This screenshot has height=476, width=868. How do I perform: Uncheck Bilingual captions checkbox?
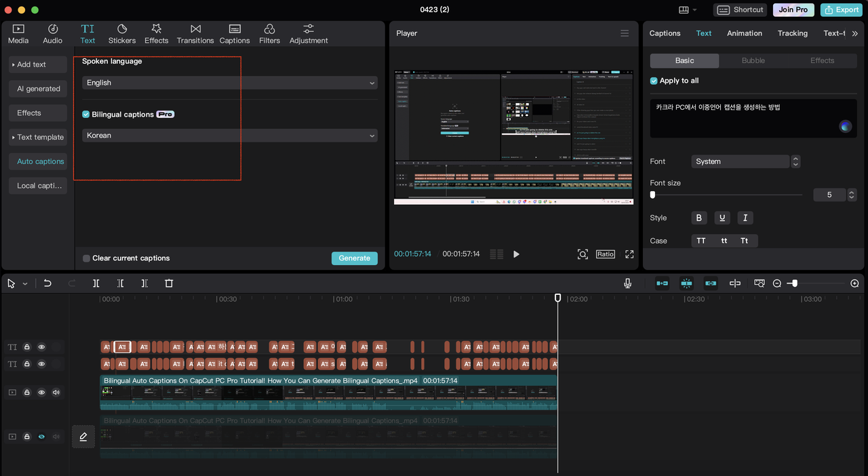[86, 115]
